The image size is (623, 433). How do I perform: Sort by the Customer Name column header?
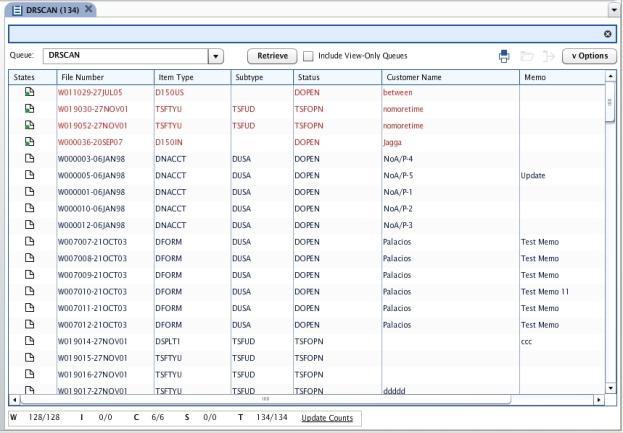(x=451, y=77)
